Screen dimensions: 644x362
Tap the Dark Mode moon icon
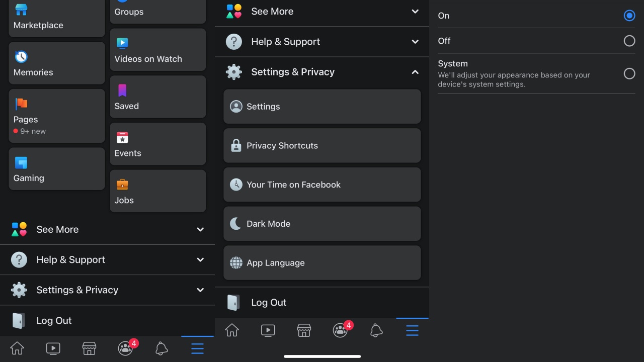pos(235,224)
